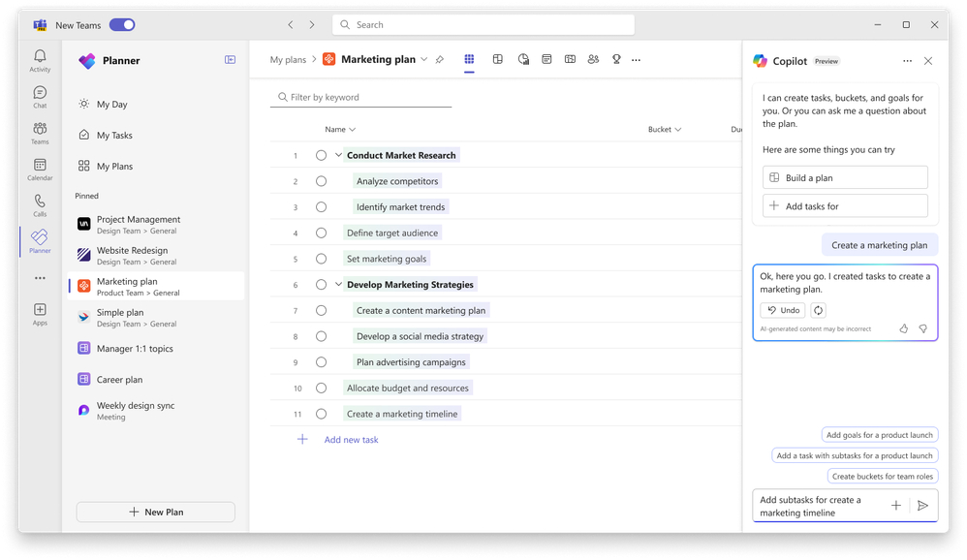This screenshot has width=967, height=560.
Task: Switch to Schedule view
Action: tap(546, 59)
